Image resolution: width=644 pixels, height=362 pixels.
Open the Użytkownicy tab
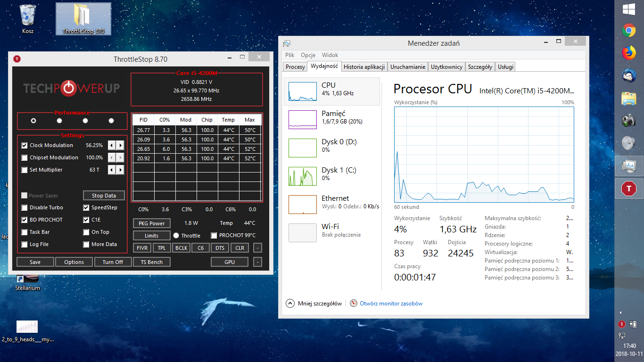446,67
